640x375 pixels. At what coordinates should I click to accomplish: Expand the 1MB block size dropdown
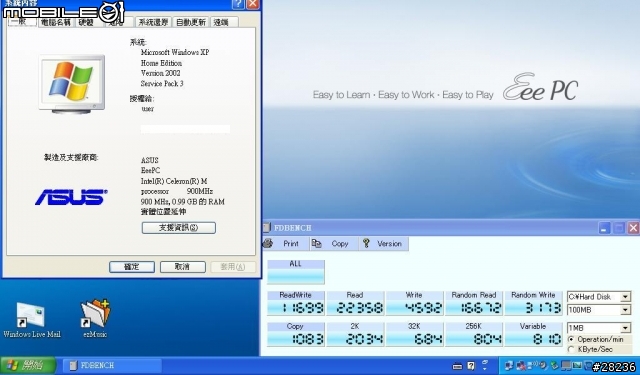(x=625, y=328)
